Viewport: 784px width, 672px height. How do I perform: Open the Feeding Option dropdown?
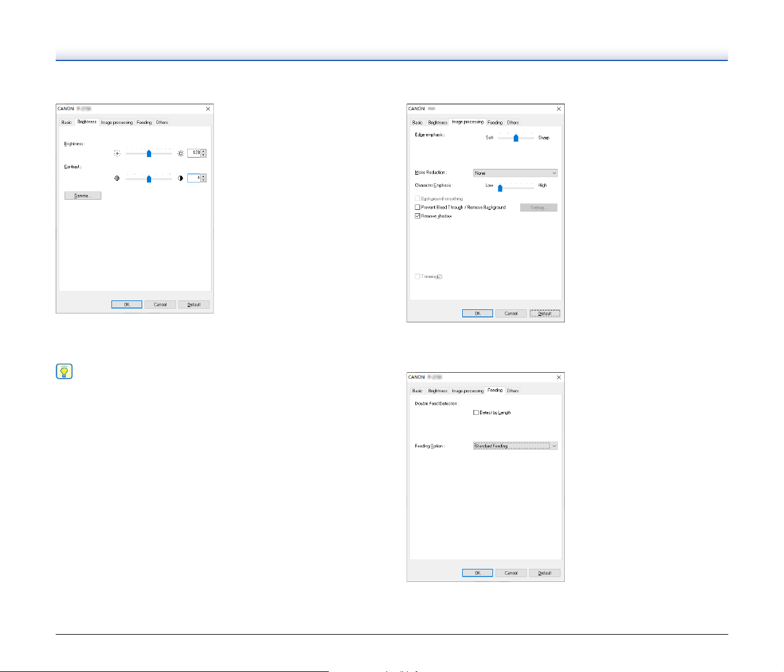(516, 446)
